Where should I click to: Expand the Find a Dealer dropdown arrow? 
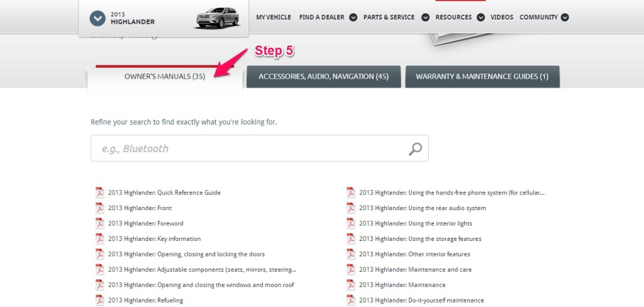353,17
